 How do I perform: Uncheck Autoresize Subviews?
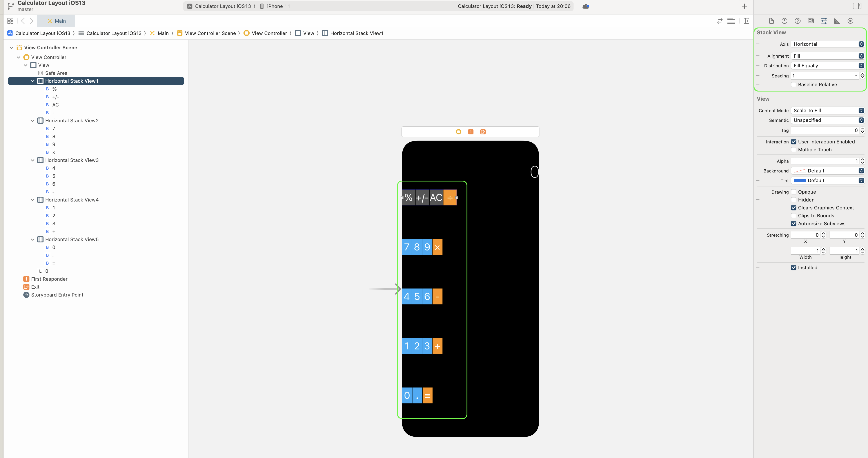pyautogui.click(x=794, y=224)
